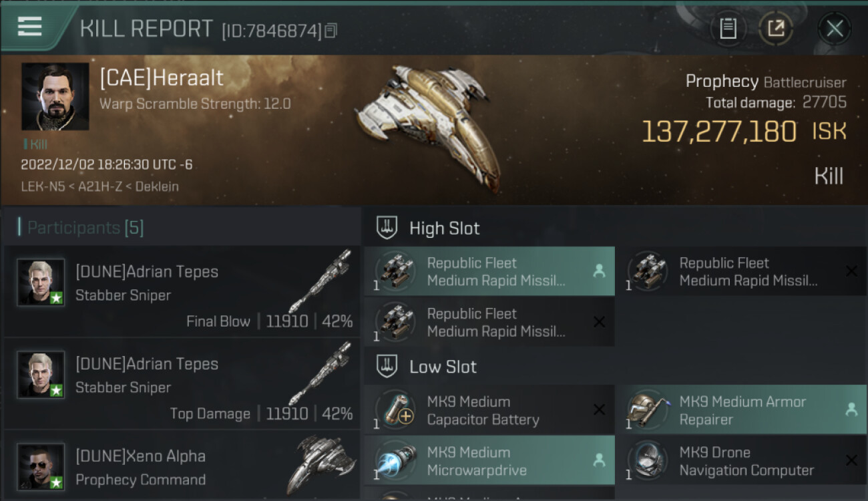Open Xeno Alpha's avatar with sunglasses
Screen dimensions: 868x501
point(41,466)
